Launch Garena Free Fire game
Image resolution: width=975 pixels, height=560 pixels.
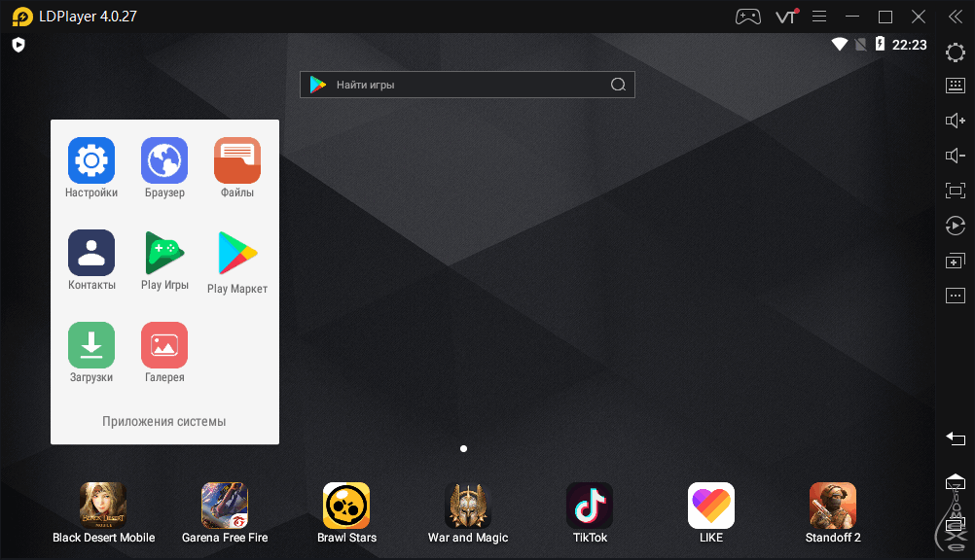[225, 506]
